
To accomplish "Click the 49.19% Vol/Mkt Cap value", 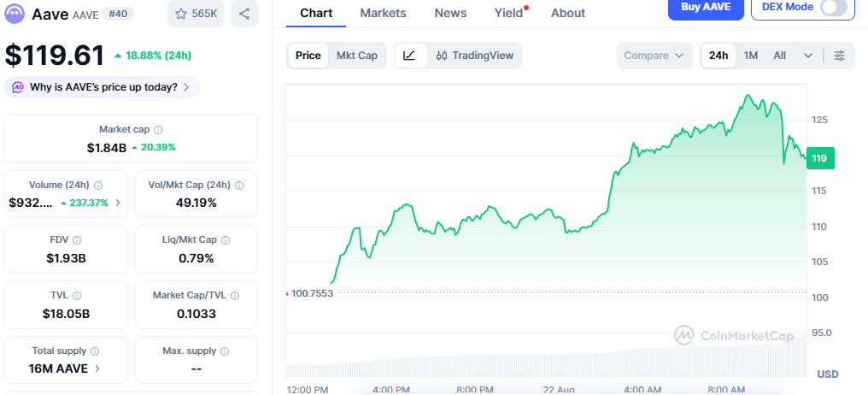I will (x=196, y=203).
